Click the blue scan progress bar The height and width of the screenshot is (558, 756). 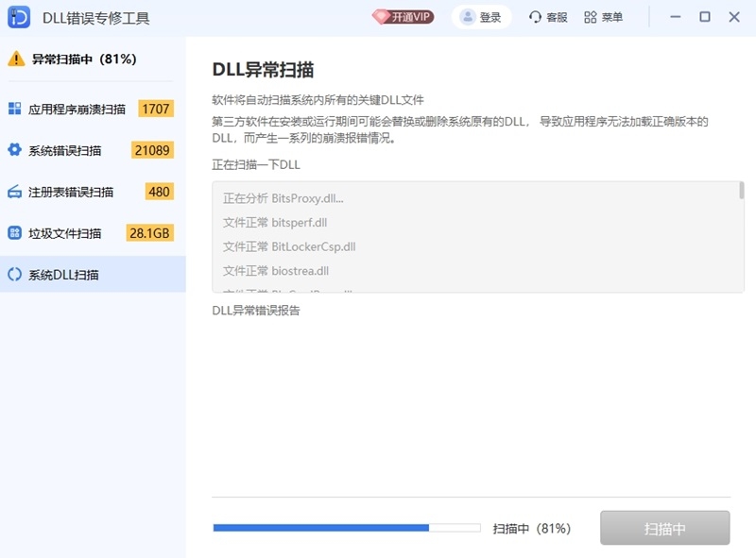coord(321,529)
